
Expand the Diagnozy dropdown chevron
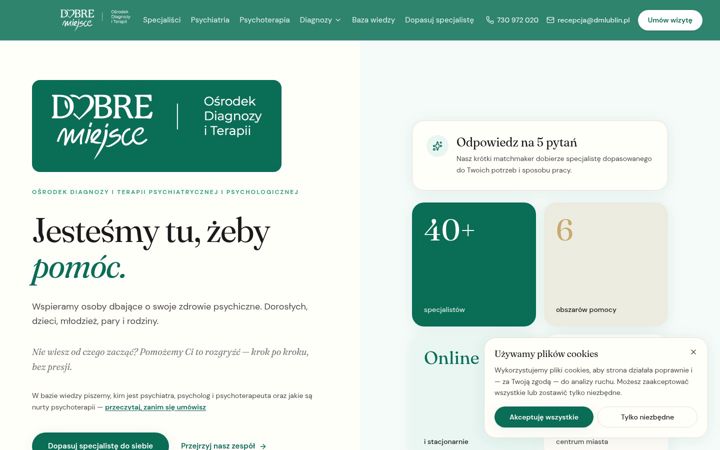[338, 20]
